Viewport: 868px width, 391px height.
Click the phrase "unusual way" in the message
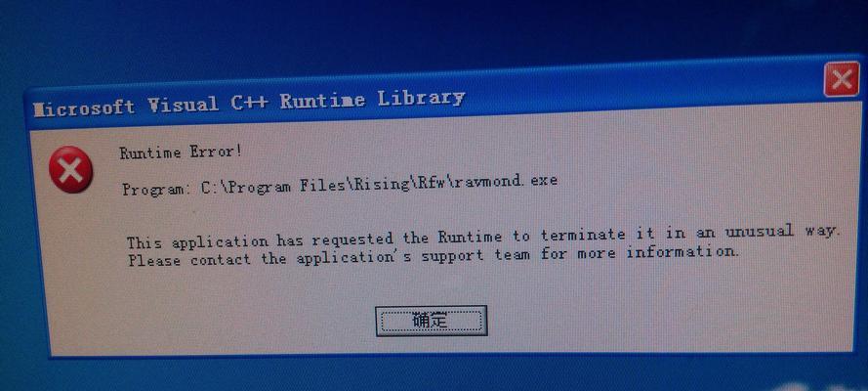pyautogui.click(x=780, y=231)
